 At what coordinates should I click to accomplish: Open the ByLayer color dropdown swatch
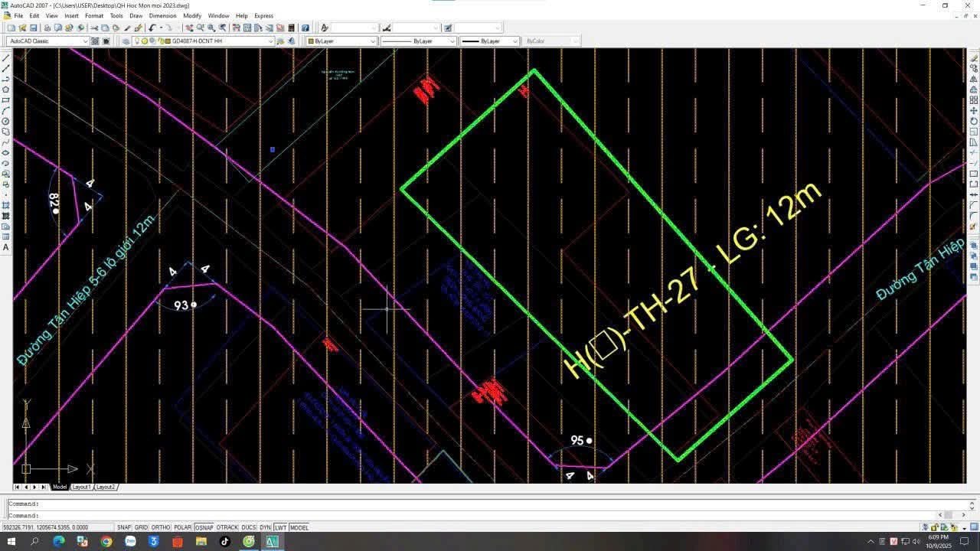(x=373, y=41)
